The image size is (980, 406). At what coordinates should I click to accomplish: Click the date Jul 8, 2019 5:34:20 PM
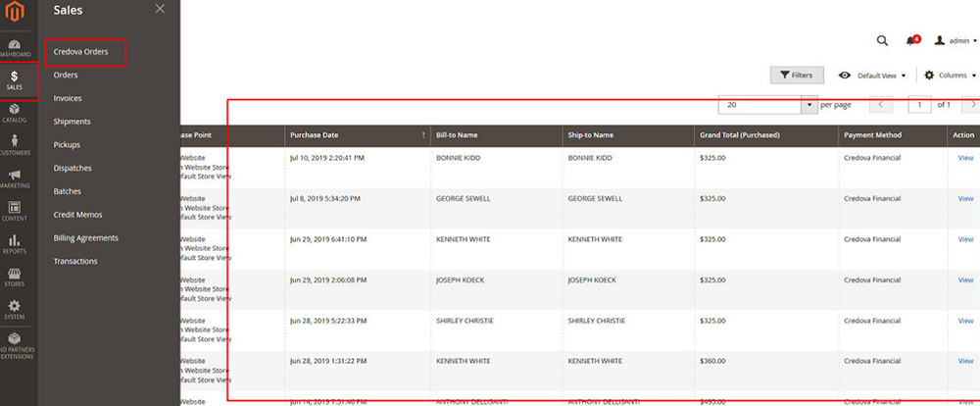click(325, 199)
